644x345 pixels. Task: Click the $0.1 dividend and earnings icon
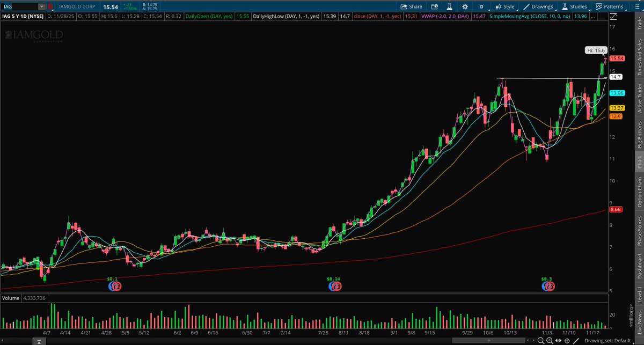pyautogui.click(x=114, y=287)
